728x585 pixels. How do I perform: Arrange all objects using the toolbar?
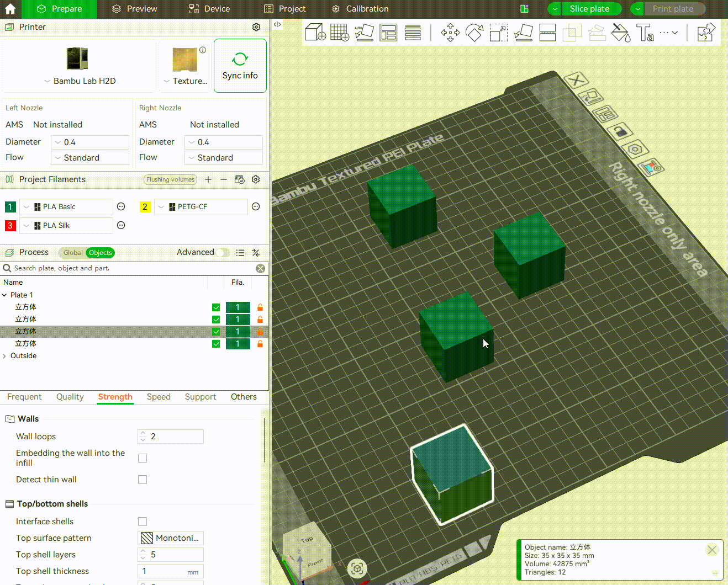pyautogui.click(x=388, y=33)
